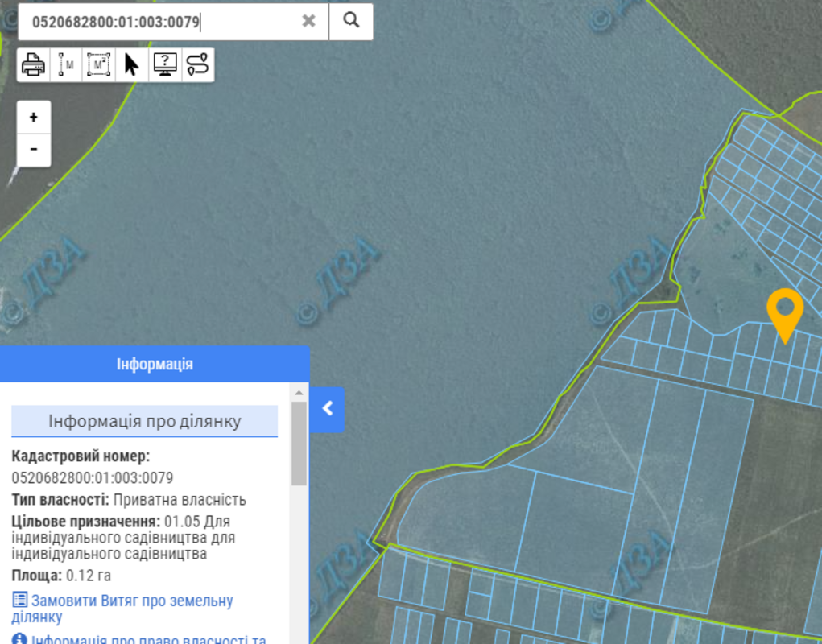The image size is (822, 644).
Task: Click the orange location pin marker
Action: coord(784,312)
